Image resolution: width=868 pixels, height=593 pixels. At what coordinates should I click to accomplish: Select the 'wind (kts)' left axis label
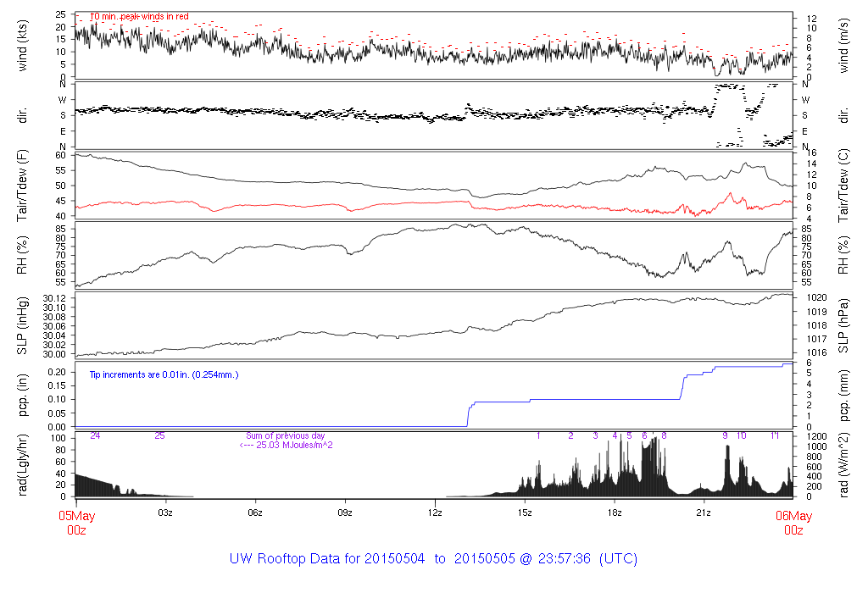(22, 46)
